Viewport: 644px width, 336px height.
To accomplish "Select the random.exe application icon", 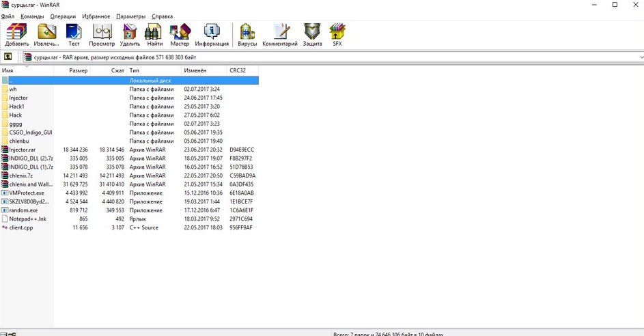I will (5, 210).
